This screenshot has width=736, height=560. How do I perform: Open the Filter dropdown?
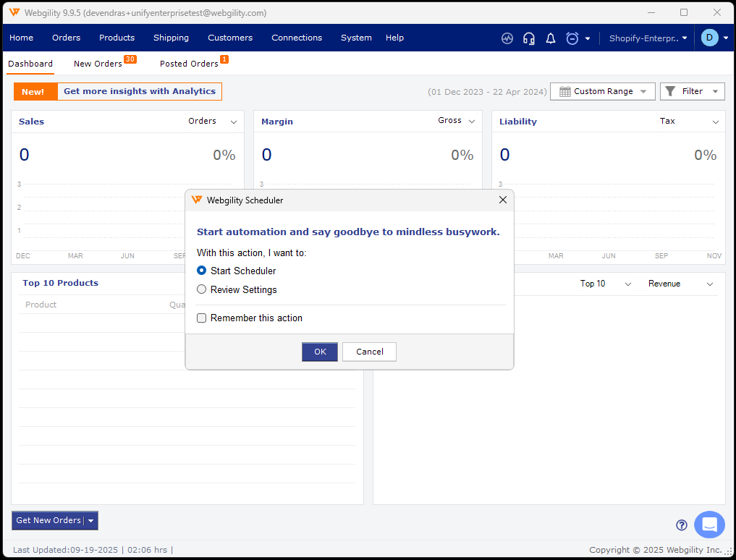692,91
